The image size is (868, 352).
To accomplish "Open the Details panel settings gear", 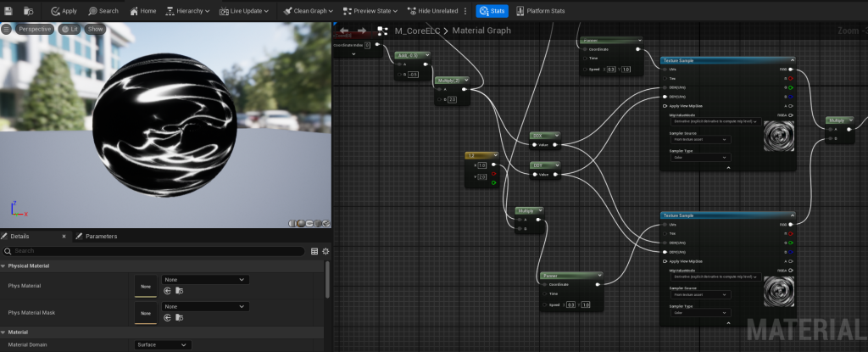I will [325, 251].
